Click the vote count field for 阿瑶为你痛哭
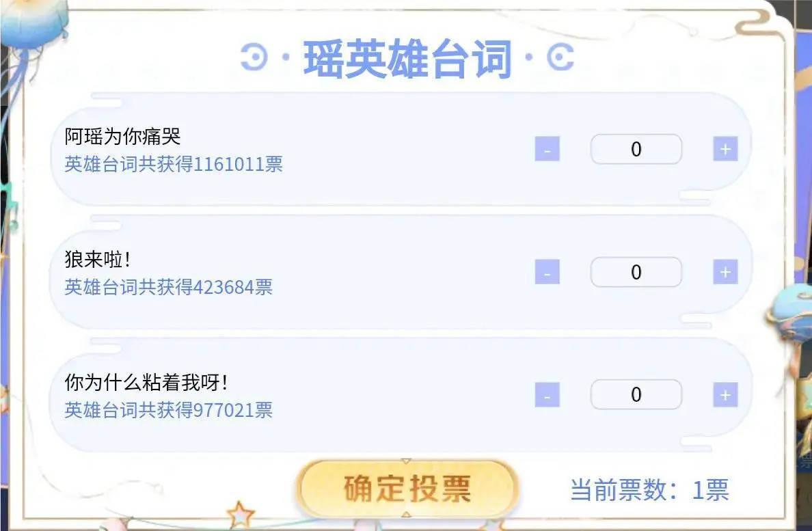Screen dimensions: 812x531 tap(636, 149)
